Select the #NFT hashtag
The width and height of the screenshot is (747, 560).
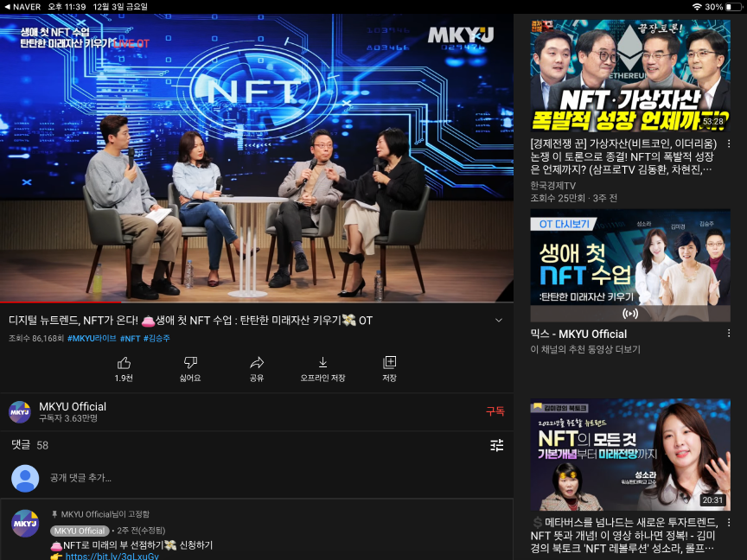pyautogui.click(x=130, y=339)
